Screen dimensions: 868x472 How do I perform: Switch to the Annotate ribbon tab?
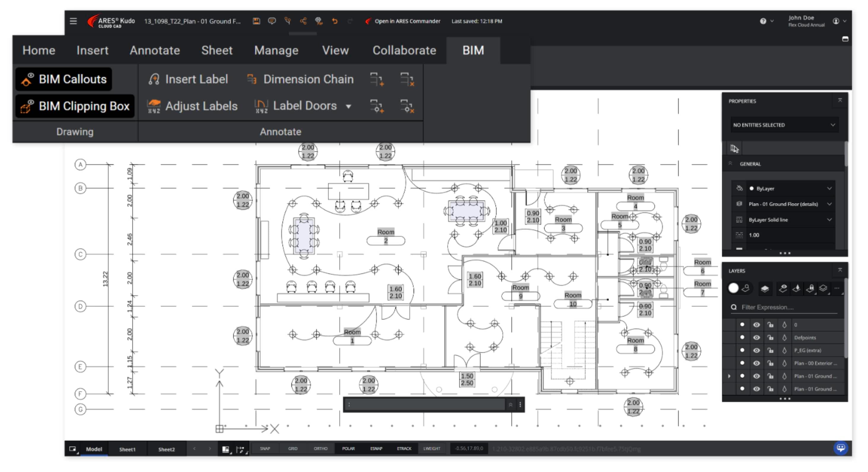155,50
